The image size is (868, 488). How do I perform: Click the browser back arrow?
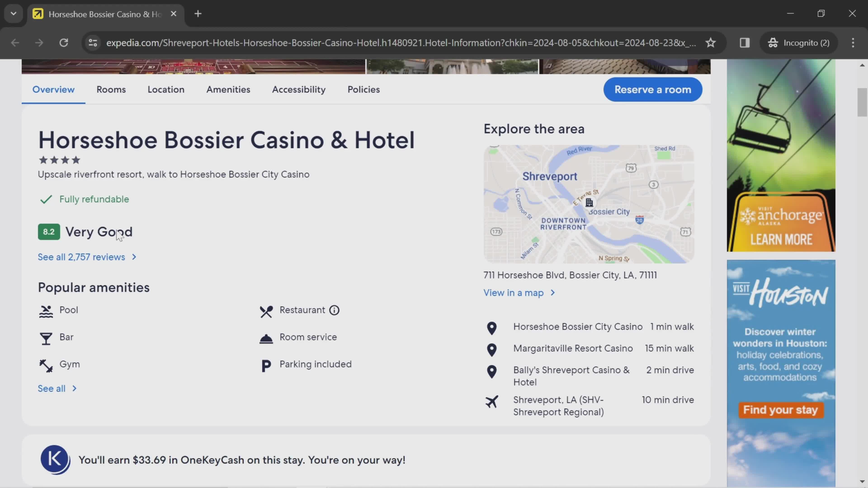(x=15, y=43)
